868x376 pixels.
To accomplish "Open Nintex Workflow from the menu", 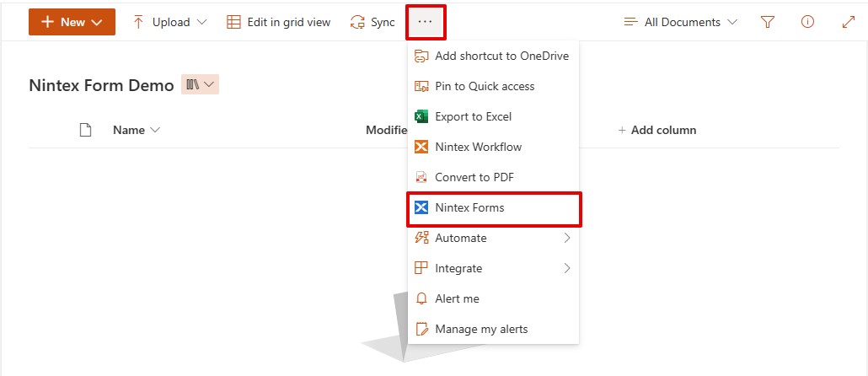I will pyautogui.click(x=493, y=148).
